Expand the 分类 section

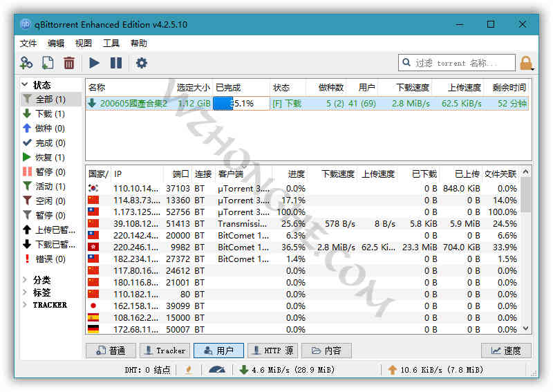coord(25,280)
